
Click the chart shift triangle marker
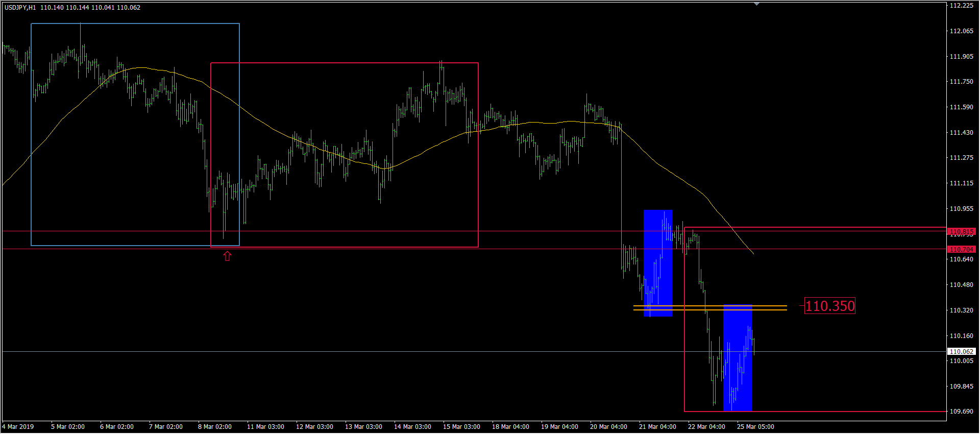(x=756, y=4)
